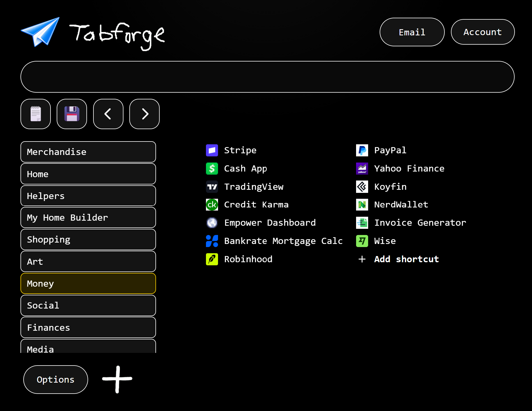Screen dimensions: 532x411
Task: Open the PayPal link text
Action: pos(390,150)
